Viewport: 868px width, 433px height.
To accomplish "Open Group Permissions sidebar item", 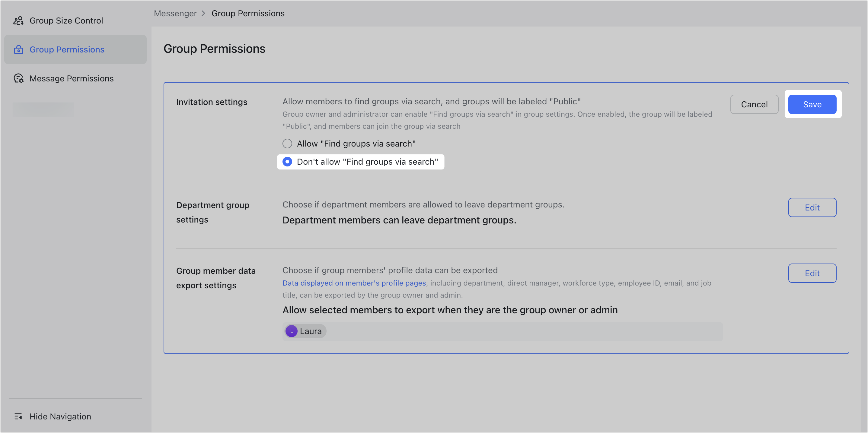I will pos(75,50).
